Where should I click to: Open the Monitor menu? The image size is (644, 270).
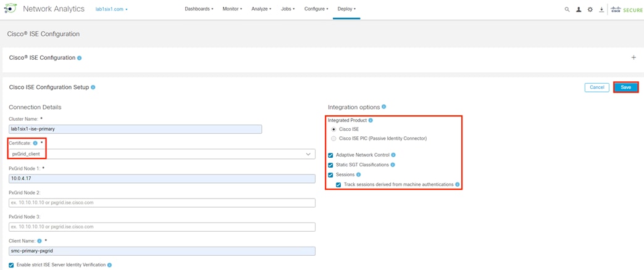coord(232,9)
